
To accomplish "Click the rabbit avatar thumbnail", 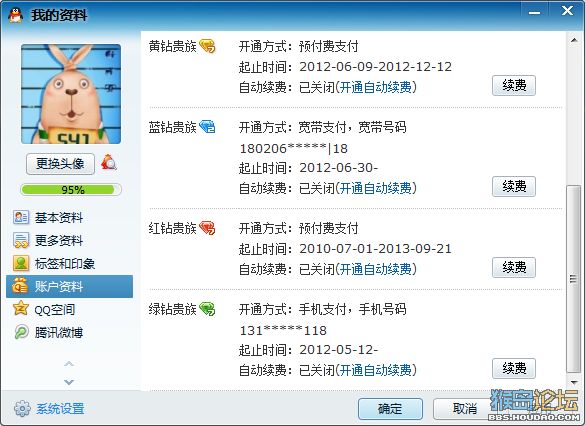I will (x=71, y=94).
